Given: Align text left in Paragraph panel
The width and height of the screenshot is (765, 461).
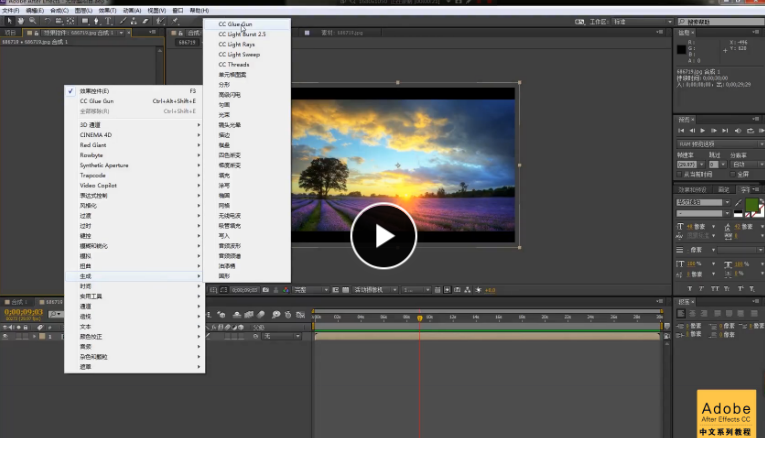Looking at the screenshot, I should 681,313.
